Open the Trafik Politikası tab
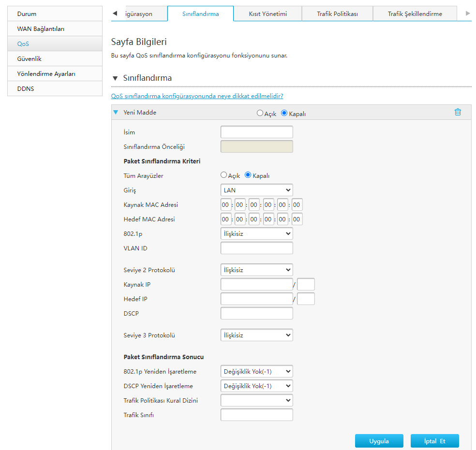 pyautogui.click(x=337, y=14)
